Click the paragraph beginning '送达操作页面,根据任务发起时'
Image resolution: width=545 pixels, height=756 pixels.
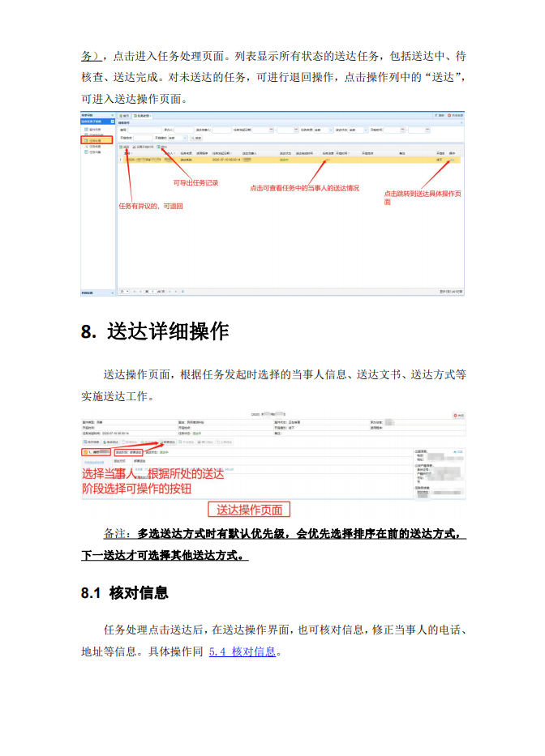273,385
